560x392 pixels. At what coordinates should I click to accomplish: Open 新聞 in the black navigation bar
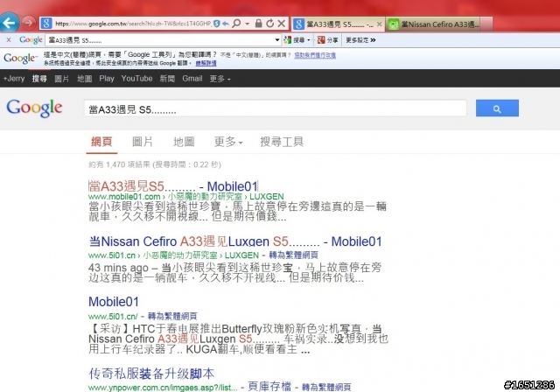(x=167, y=79)
